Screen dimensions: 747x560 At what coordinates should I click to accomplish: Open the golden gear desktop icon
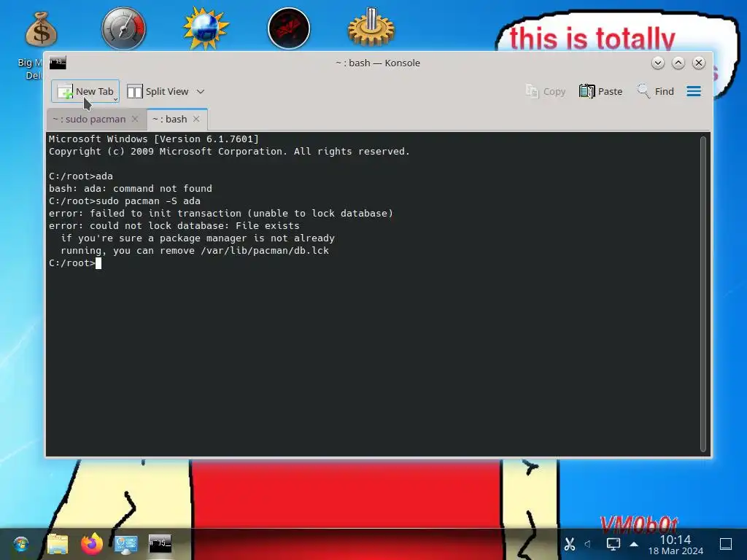pyautogui.click(x=371, y=28)
